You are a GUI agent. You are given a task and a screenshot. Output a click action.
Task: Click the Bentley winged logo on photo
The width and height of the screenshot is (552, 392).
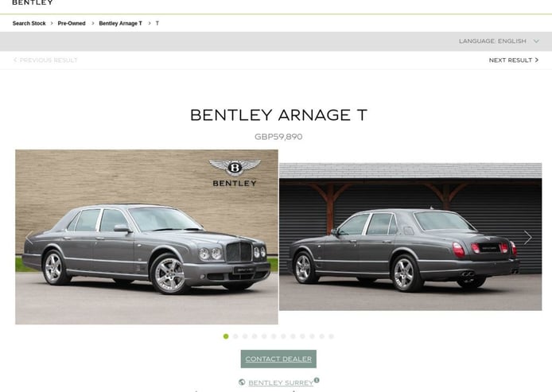235,168
